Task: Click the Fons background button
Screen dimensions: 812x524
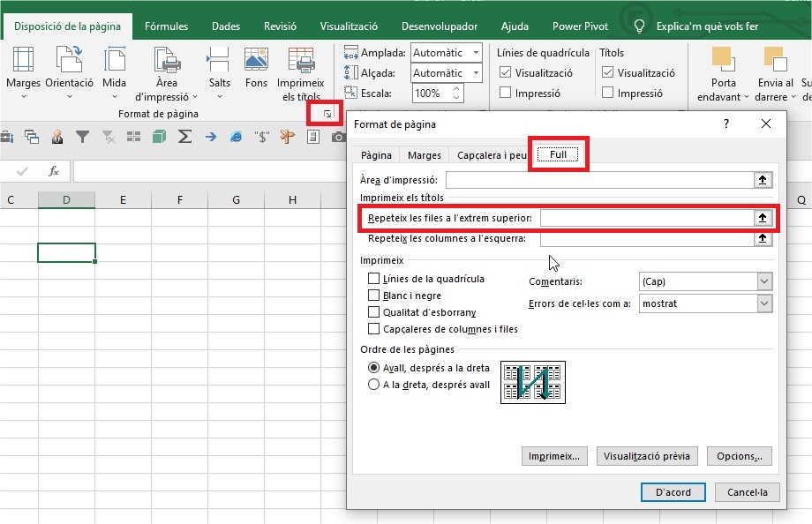Action: (x=256, y=67)
